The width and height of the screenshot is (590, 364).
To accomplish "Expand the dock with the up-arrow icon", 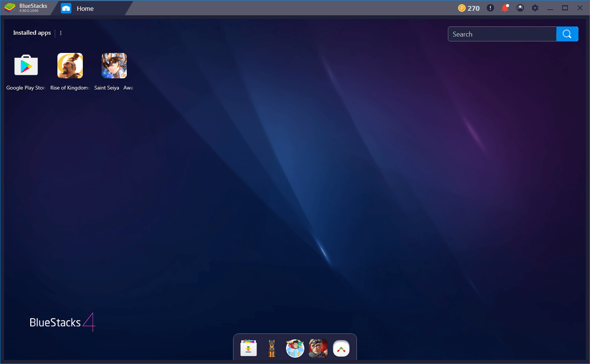I will (341, 349).
